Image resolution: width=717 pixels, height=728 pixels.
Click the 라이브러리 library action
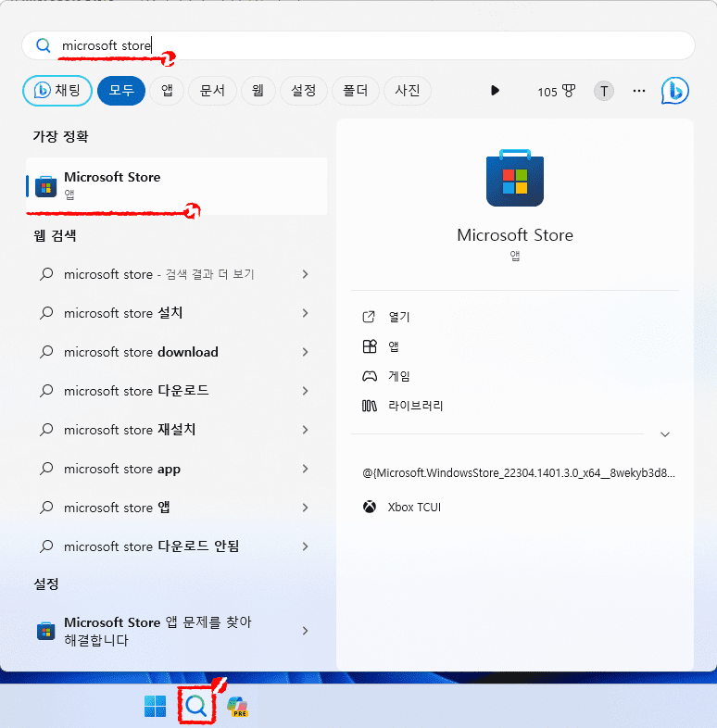pyautogui.click(x=515, y=406)
